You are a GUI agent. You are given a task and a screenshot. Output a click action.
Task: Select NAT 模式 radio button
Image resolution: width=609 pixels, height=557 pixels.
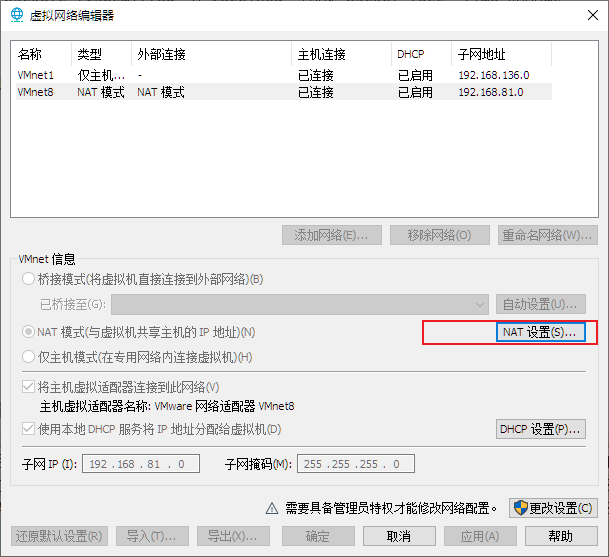[x=28, y=332]
